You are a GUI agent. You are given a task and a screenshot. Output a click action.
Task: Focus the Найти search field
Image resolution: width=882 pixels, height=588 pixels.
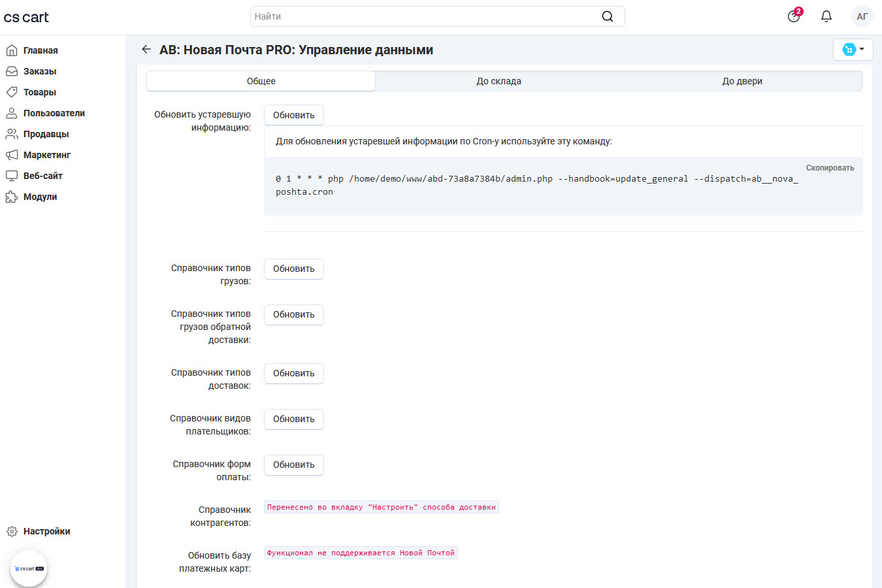tap(425, 16)
